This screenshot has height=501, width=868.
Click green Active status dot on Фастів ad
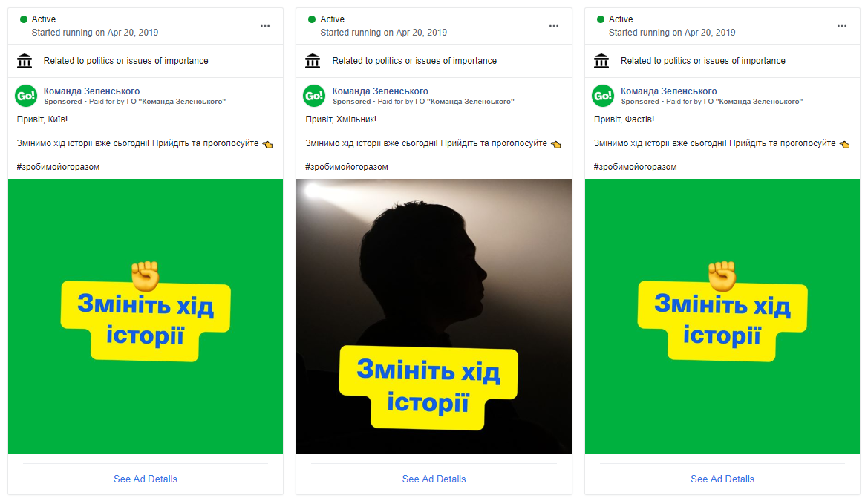[601, 19]
